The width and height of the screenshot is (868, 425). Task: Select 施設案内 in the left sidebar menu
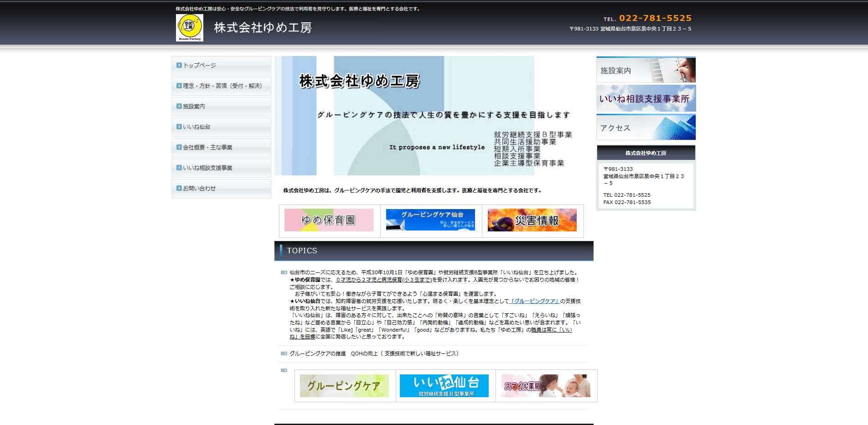221,107
